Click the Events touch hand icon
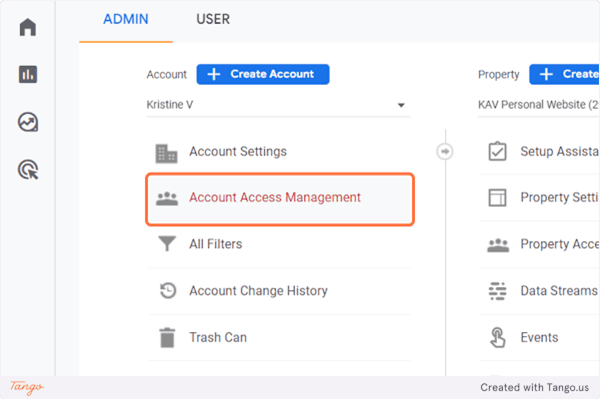 (x=497, y=337)
